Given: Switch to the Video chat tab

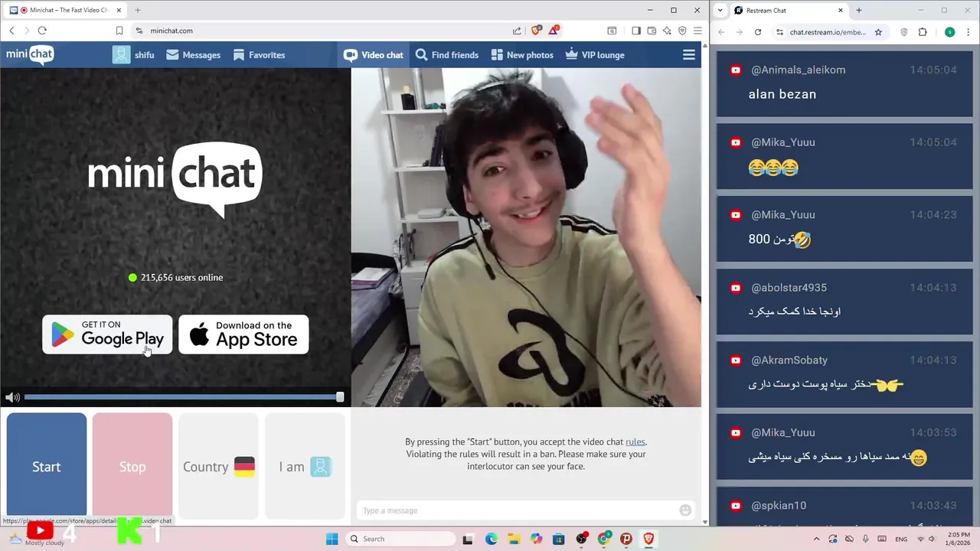Looking at the screenshot, I should click(374, 55).
